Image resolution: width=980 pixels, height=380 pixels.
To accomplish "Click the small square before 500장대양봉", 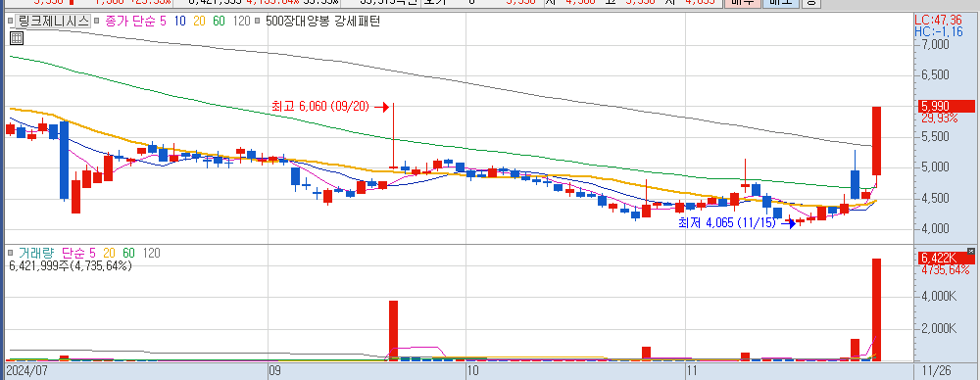I will click(x=258, y=22).
